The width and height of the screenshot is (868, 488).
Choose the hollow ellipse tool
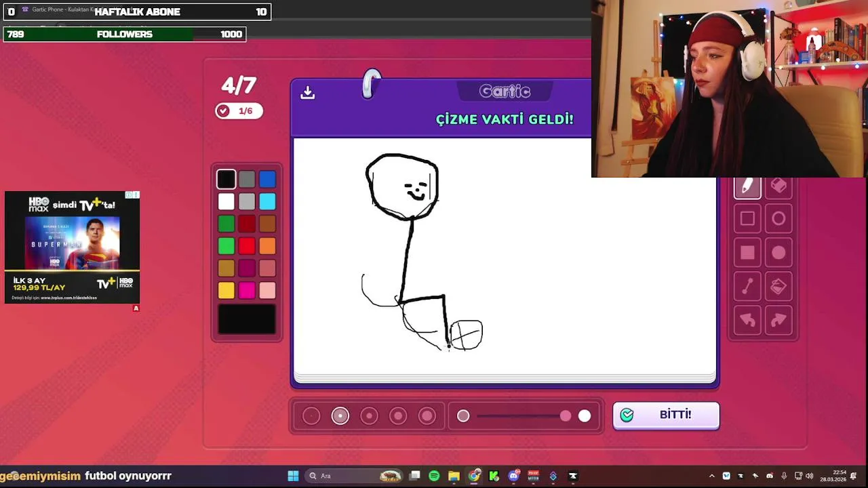tap(778, 219)
